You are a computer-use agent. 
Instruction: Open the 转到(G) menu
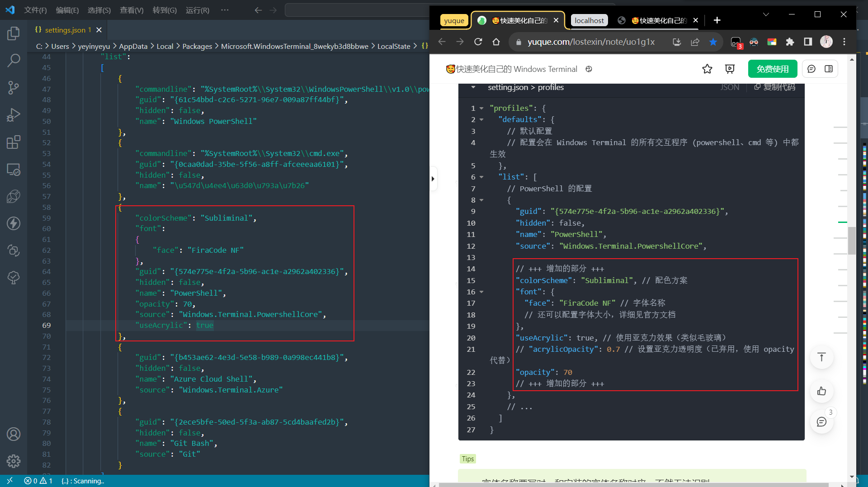pyautogui.click(x=165, y=10)
